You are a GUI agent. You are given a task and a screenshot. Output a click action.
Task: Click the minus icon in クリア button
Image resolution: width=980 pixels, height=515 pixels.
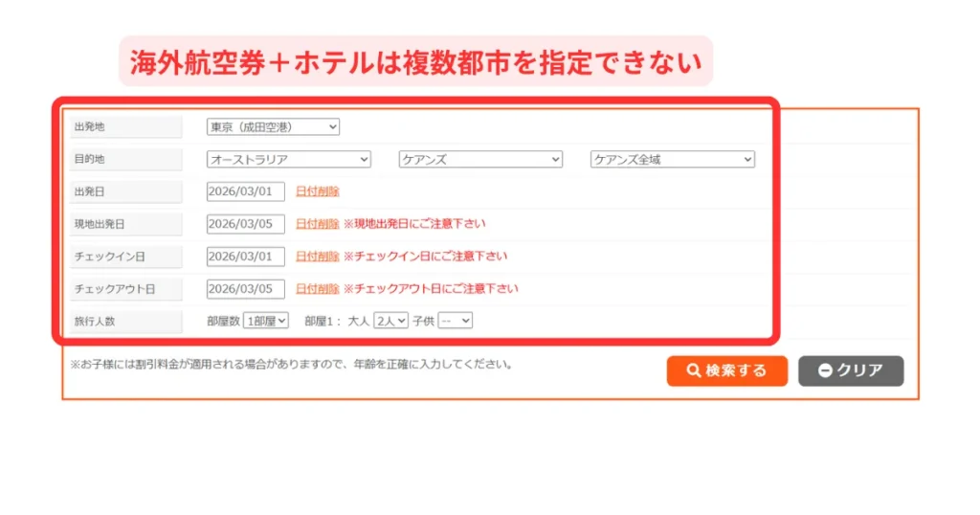pos(825,371)
